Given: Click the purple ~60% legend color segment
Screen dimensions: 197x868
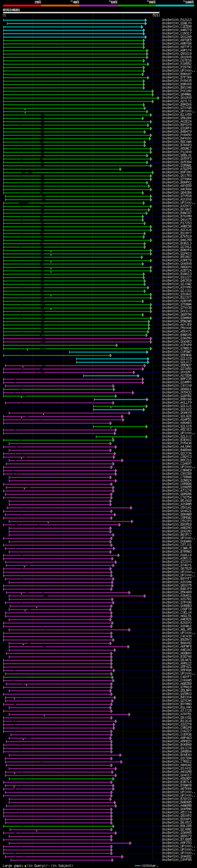Looking at the screenshot, I should pos(98,6).
